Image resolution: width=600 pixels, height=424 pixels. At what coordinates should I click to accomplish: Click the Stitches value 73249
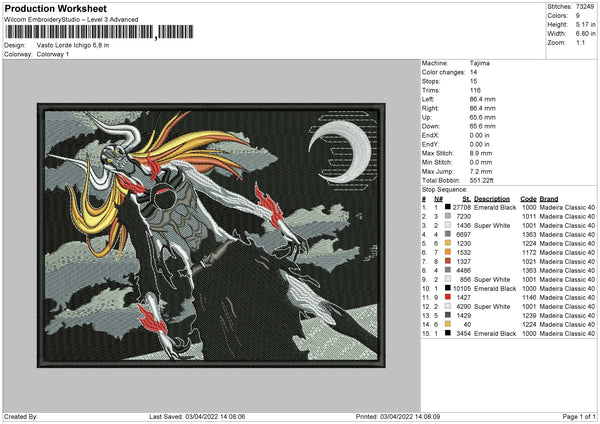pyautogui.click(x=585, y=7)
